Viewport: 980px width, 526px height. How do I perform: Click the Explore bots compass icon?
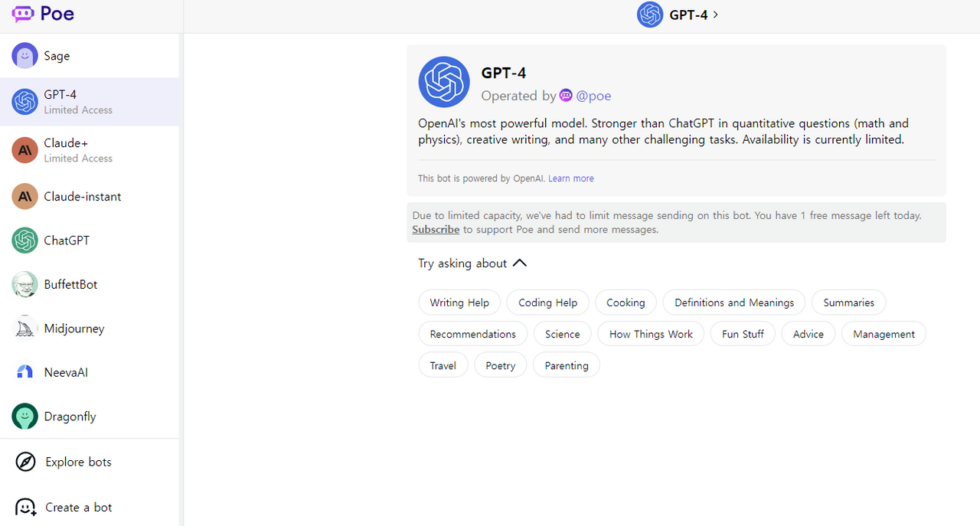(x=25, y=462)
